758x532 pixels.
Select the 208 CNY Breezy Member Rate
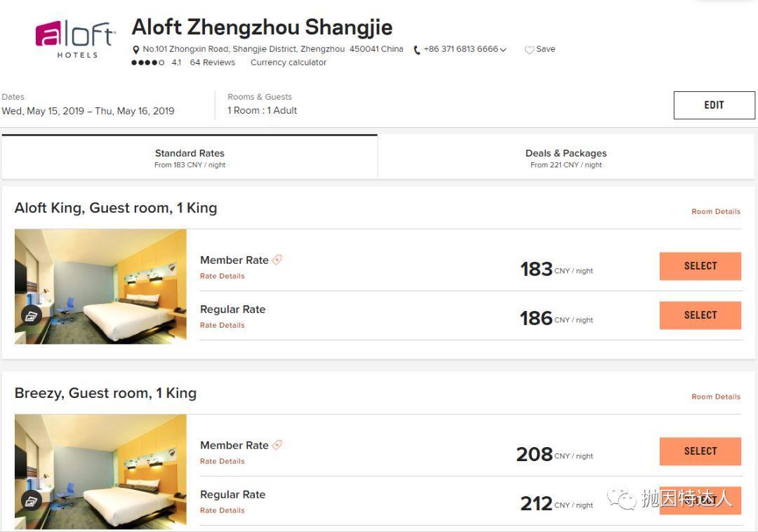pos(700,451)
